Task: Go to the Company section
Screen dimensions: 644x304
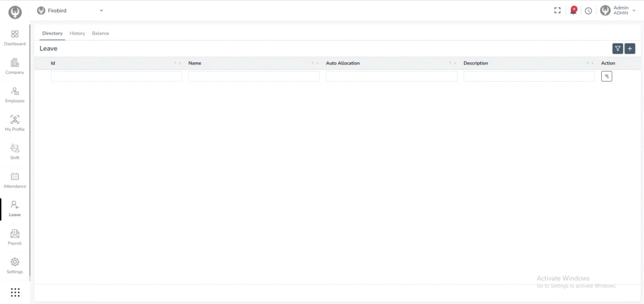Action: (14, 66)
